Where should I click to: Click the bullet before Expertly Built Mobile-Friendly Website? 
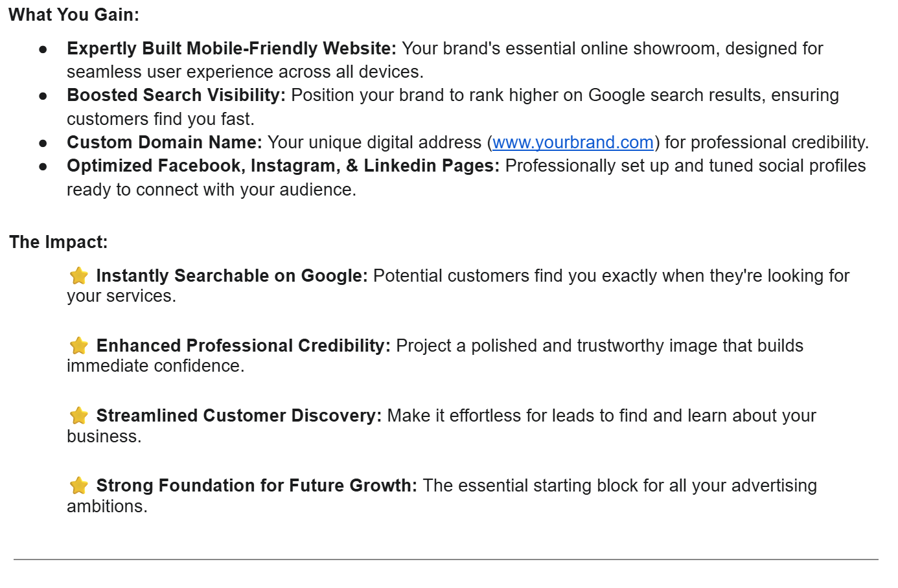tap(43, 49)
